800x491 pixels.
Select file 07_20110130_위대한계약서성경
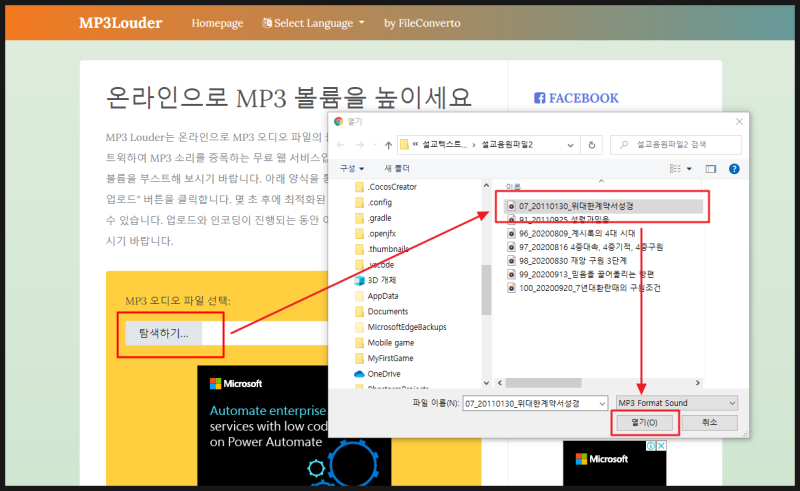pos(603,206)
